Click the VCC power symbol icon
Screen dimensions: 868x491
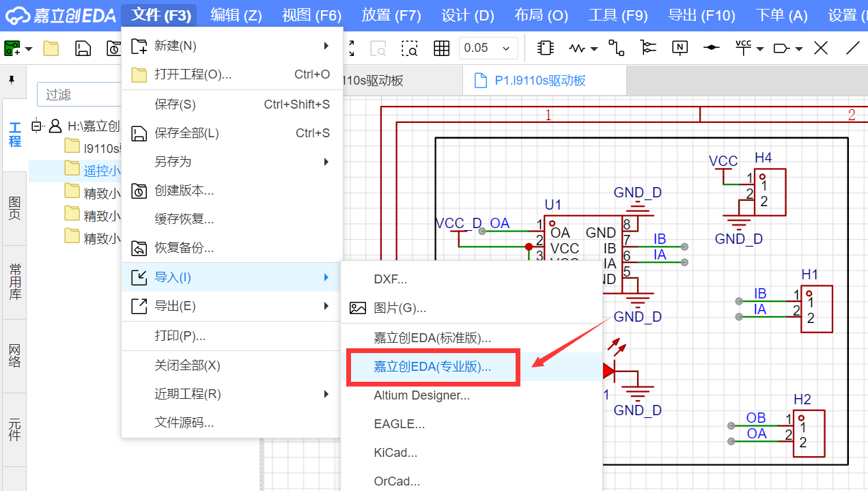(x=743, y=48)
